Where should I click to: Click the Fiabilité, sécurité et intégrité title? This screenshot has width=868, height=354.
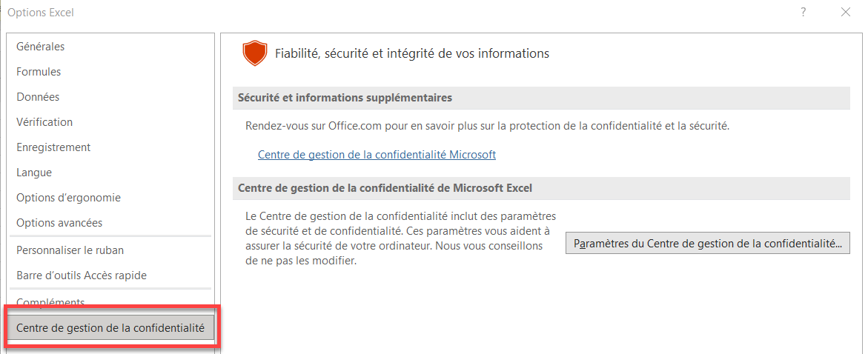(412, 53)
